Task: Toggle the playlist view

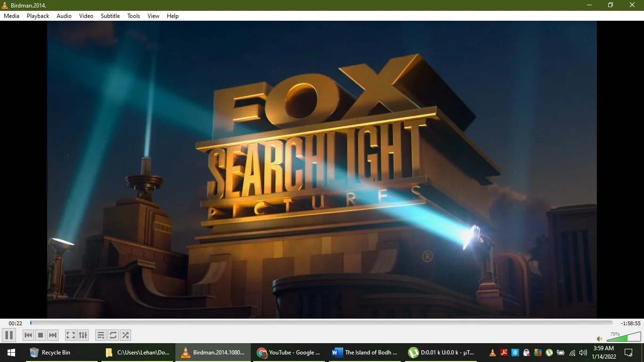Action: (x=101, y=335)
